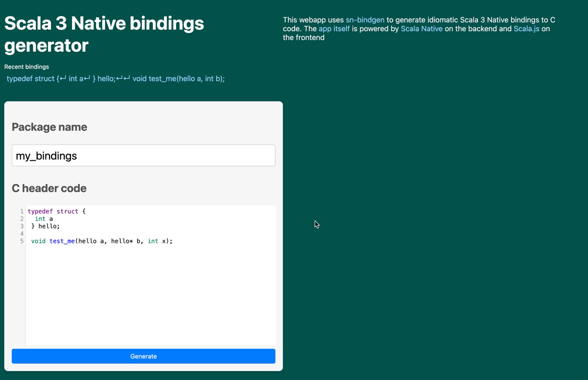Click the 'C header code' heading

(49, 188)
